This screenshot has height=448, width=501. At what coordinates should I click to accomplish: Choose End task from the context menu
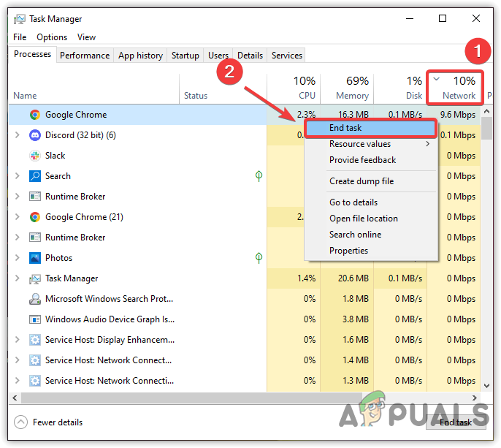click(371, 128)
